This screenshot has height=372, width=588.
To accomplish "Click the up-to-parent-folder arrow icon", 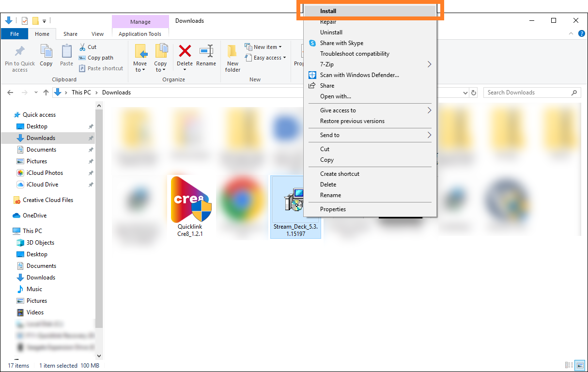I will click(x=46, y=93).
